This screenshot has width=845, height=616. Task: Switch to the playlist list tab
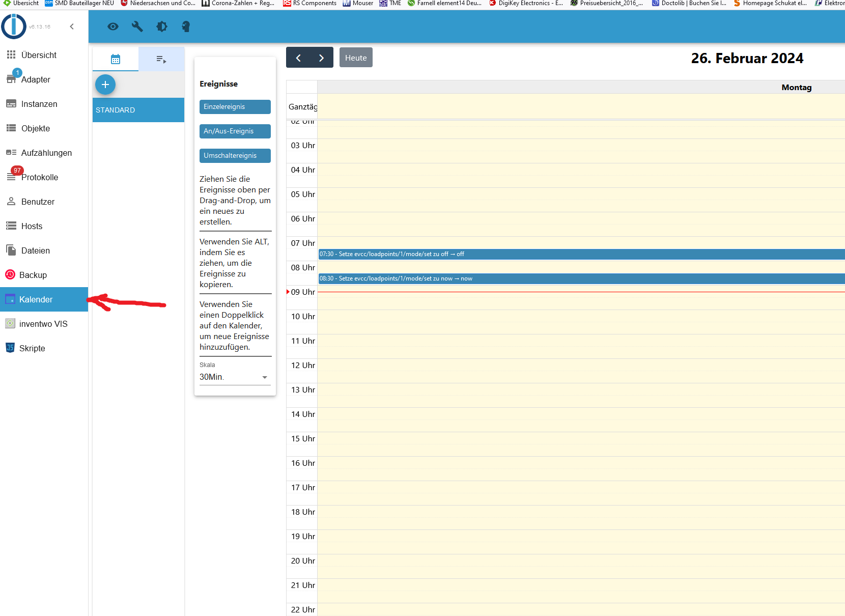coord(161,59)
